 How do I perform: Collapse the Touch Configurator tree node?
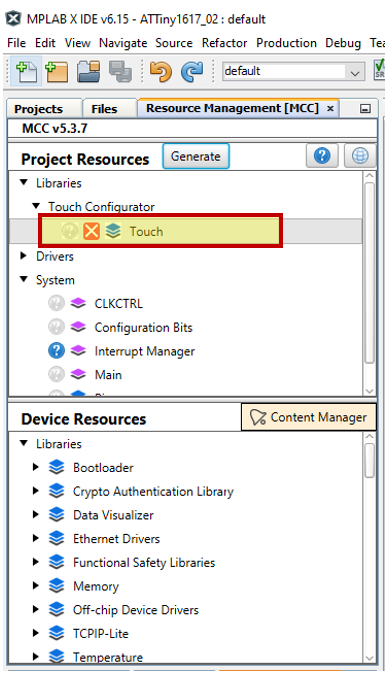point(36,206)
